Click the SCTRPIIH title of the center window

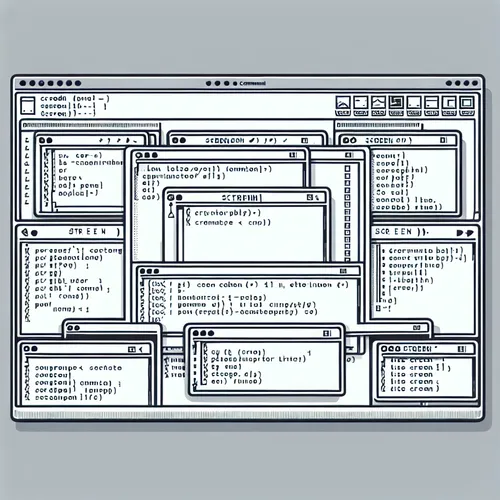(x=242, y=198)
